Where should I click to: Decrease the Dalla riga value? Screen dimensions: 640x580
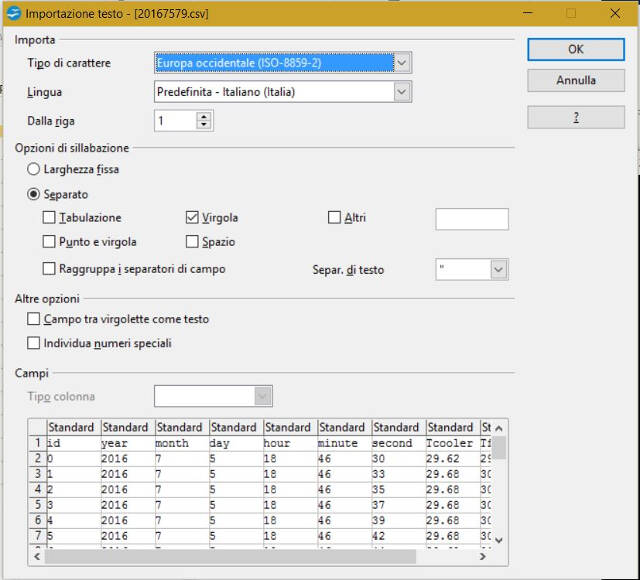[204, 125]
